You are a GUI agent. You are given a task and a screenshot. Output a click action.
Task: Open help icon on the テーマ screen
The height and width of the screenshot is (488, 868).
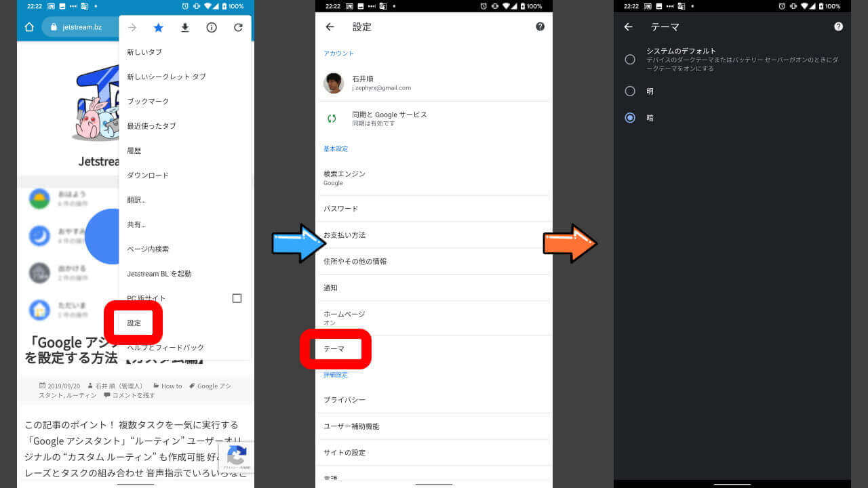tap(838, 27)
